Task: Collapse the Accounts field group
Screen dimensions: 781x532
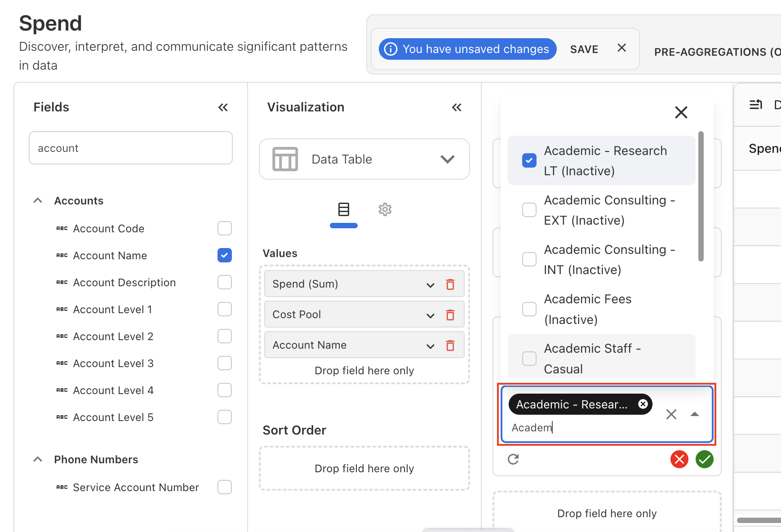Action: pos(38,200)
